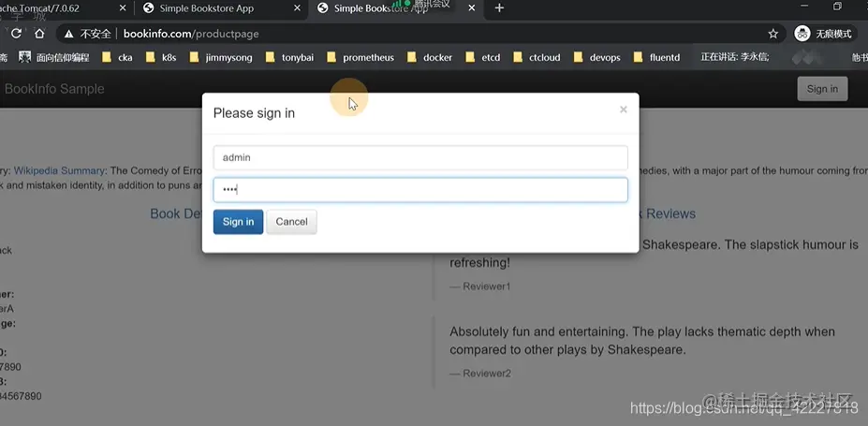Viewport: 868px width, 426px height.
Task: Open the cka bookmark folder
Action: tap(117, 57)
